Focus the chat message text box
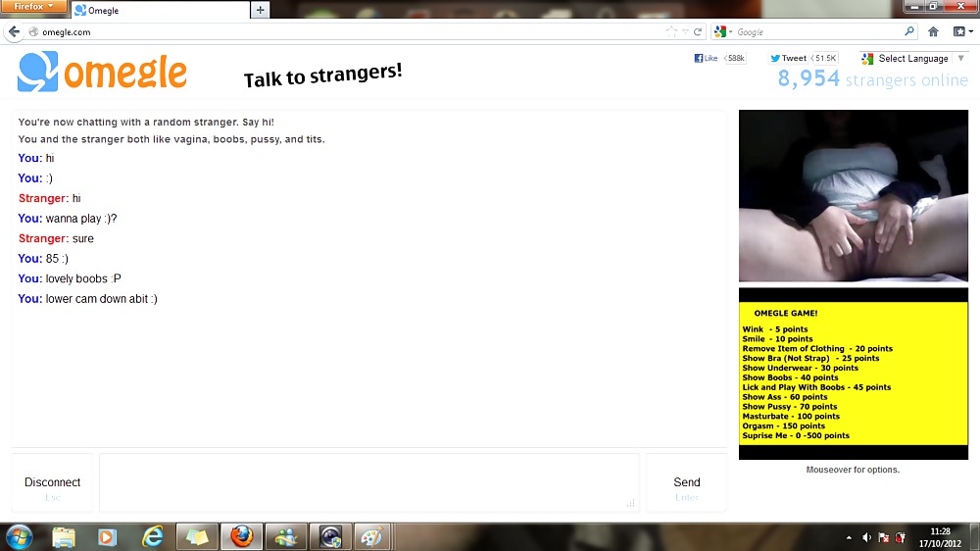Image resolution: width=980 pixels, height=551 pixels. tap(368, 482)
